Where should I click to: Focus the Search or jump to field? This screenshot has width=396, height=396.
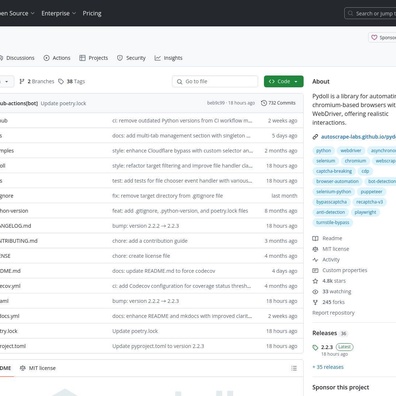(x=371, y=13)
